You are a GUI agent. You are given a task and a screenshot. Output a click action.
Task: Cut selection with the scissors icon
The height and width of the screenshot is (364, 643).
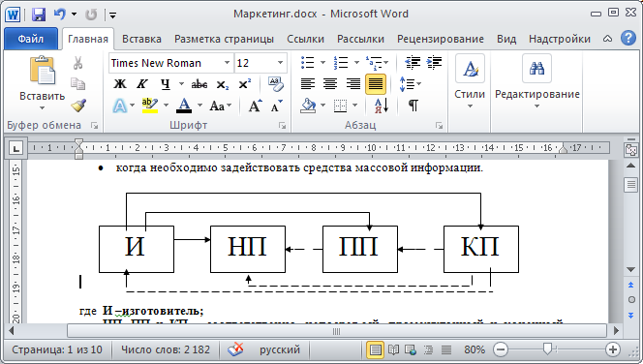click(x=77, y=63)
